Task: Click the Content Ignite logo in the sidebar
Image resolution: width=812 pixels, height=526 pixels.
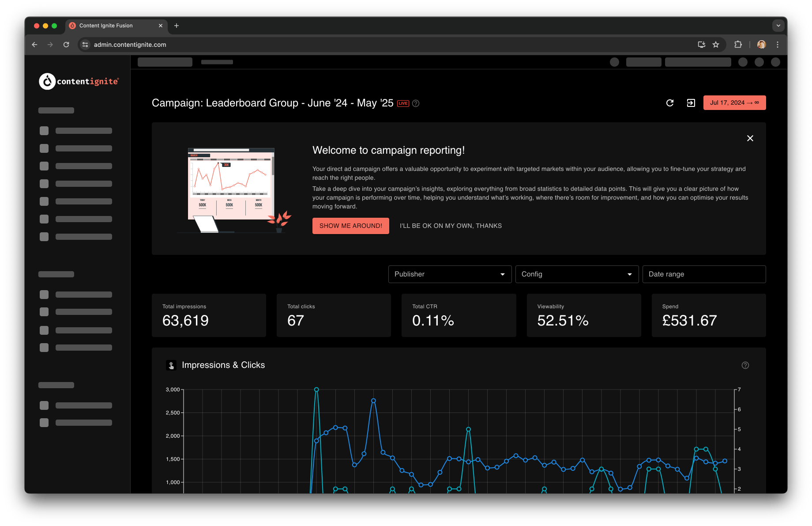Action: (78, 81)
